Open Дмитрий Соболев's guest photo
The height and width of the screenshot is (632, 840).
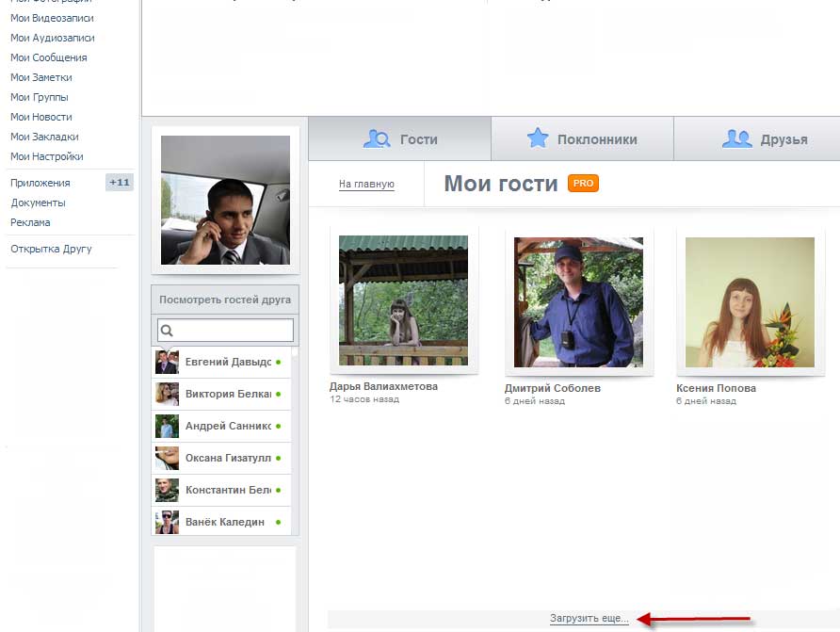coord(578,302)
